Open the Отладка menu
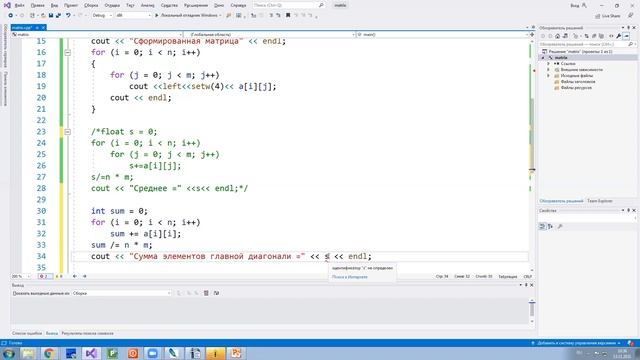640x360 pixels. point(112,5)
